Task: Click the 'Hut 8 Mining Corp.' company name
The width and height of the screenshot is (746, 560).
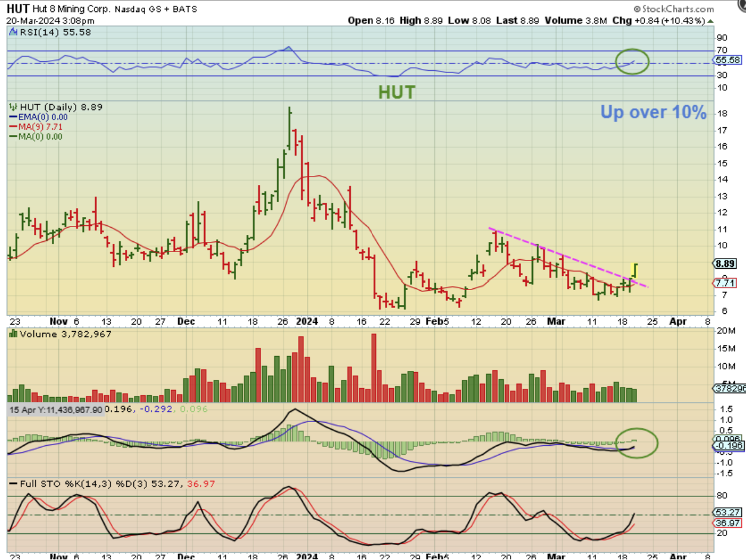Action: (71, 9)
